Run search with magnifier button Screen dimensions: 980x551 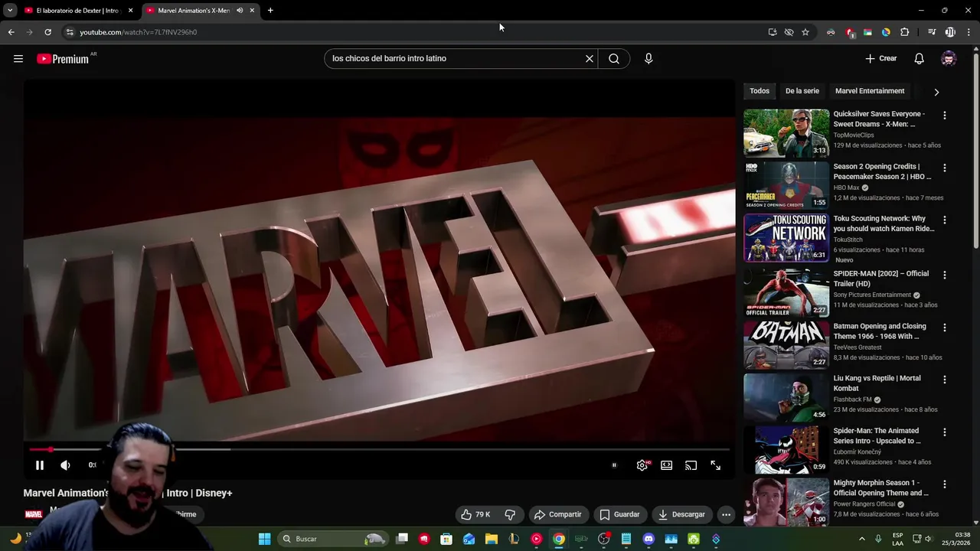[x=614, y=58]
